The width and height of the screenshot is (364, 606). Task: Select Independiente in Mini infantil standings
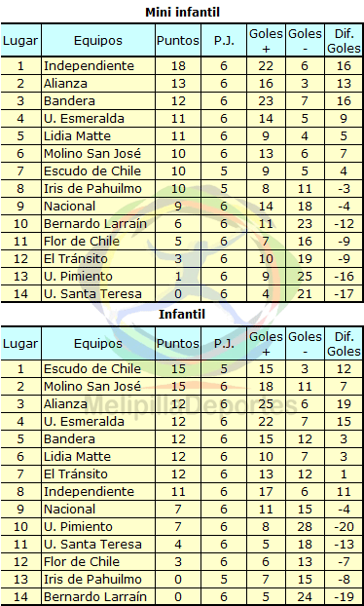click(89, 65)
